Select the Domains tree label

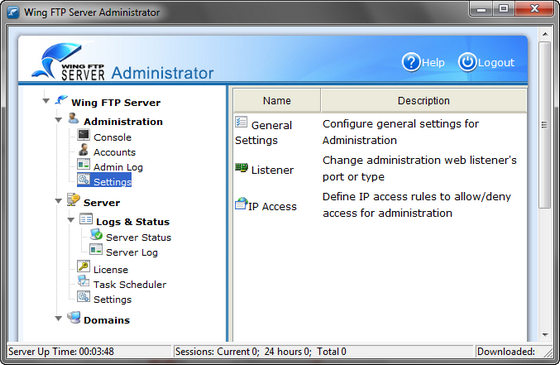[107, 320]
